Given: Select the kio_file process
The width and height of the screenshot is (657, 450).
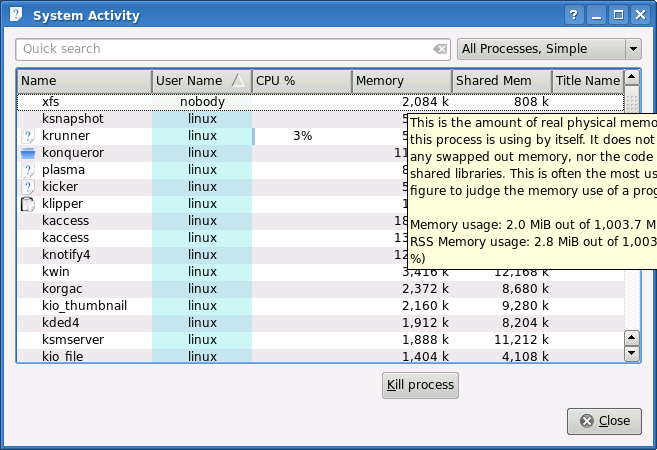Looking at the screenshot, I should click(x=62, y=357).
